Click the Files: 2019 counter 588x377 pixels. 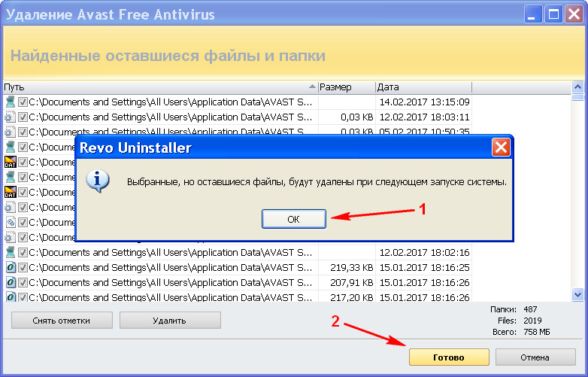point(519,321)
